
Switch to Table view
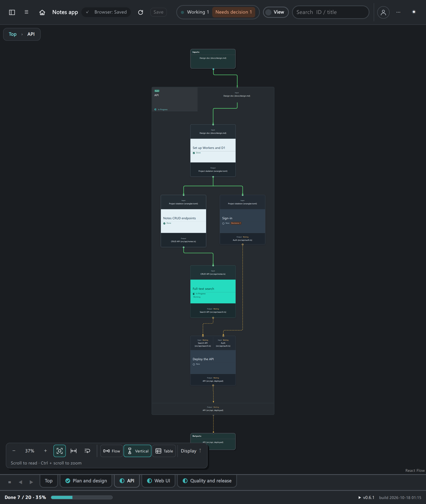[x=164, y=451]
